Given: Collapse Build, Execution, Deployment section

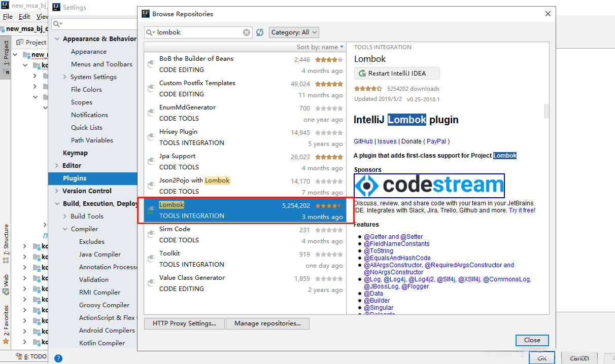Looking at the screenshot, I should 56,204.
